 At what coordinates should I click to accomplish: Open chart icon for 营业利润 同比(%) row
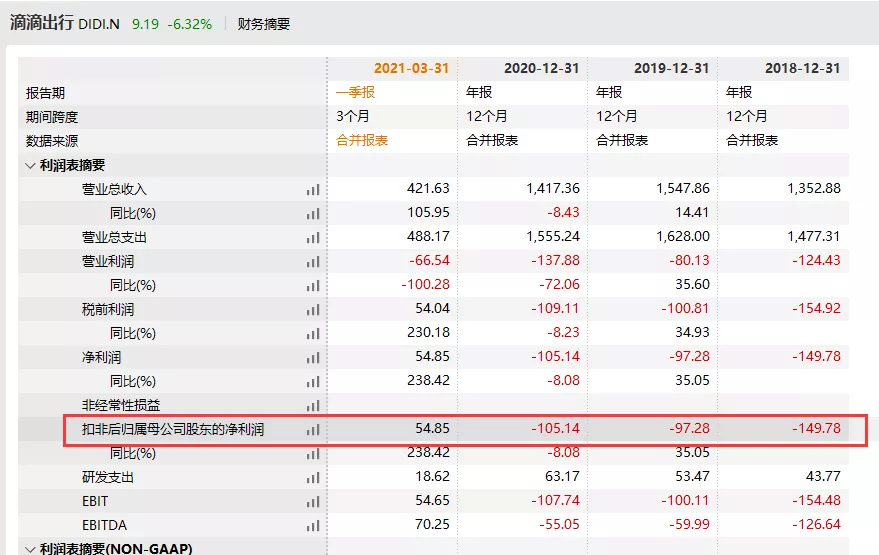point(313,286)
